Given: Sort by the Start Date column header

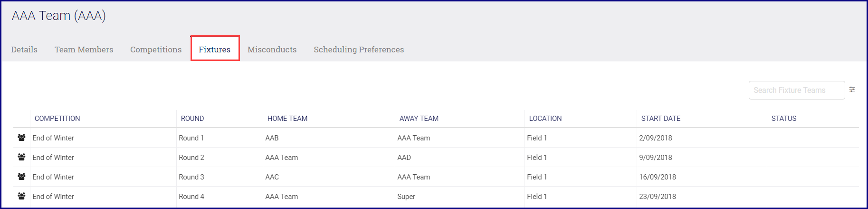Looking at the screenshot, I should click(661, 119).
